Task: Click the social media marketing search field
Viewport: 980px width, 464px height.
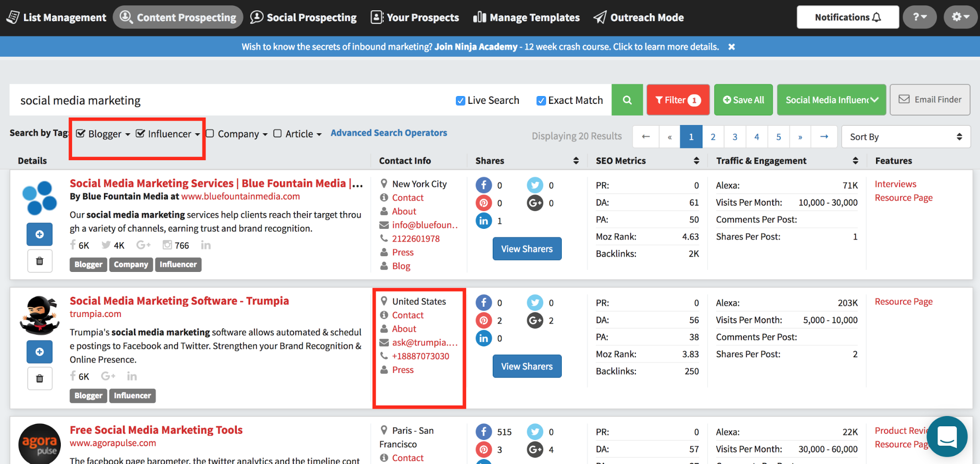Action: 230,100
